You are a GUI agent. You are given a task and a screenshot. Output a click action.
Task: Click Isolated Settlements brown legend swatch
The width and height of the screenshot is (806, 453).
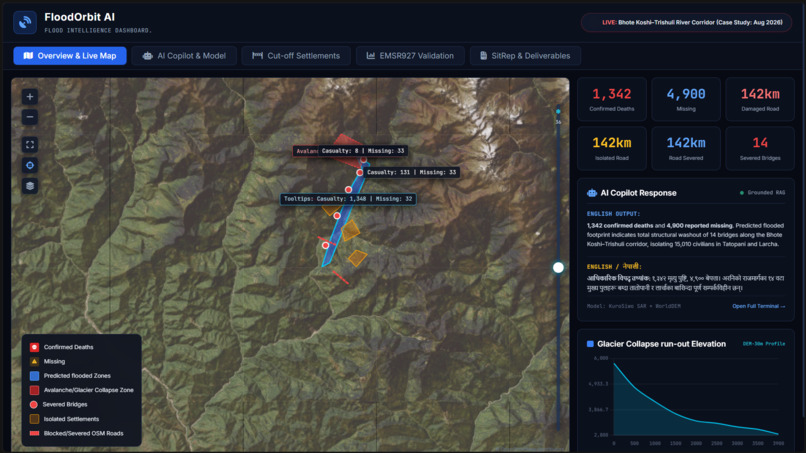(34, 419)
